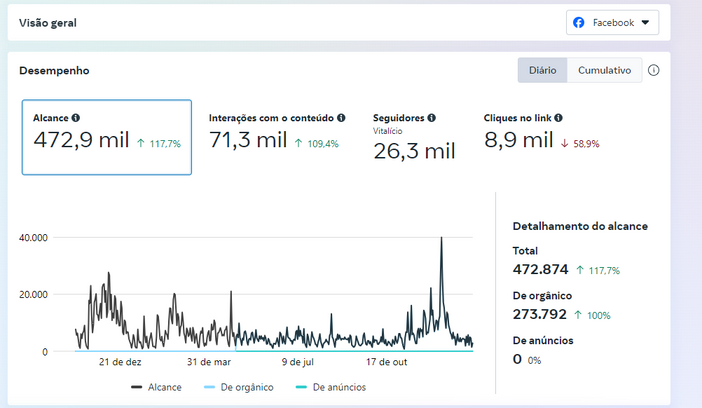Click info icon next to Interações com o conteúdo
Screen dimensions: 702x408
(341, 118)
